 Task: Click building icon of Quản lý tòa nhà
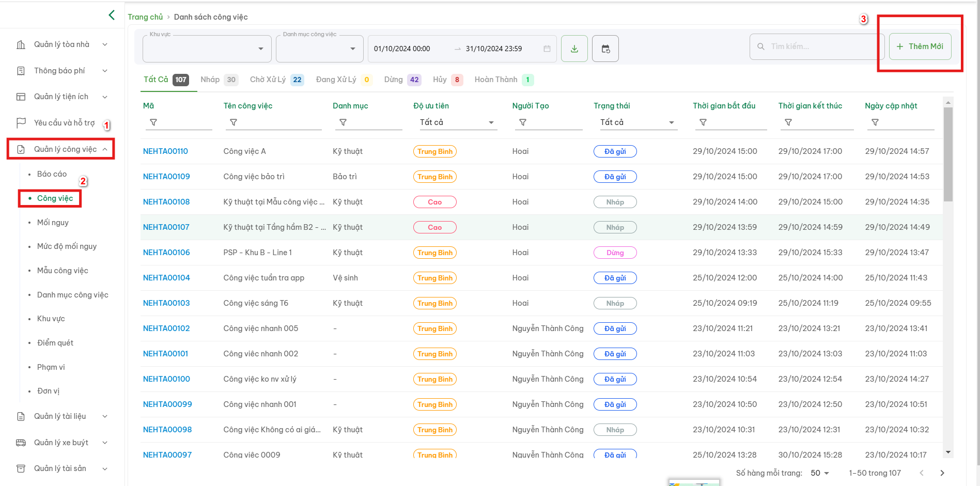pos(21,44)
